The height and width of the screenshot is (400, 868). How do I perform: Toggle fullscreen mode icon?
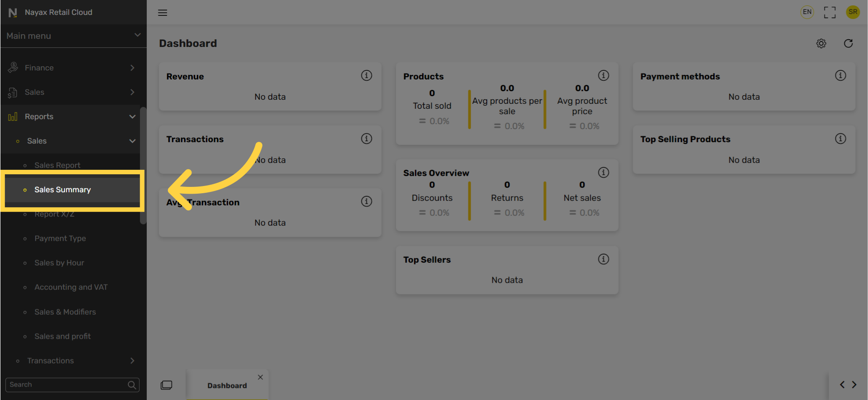(x=830, y=12)
